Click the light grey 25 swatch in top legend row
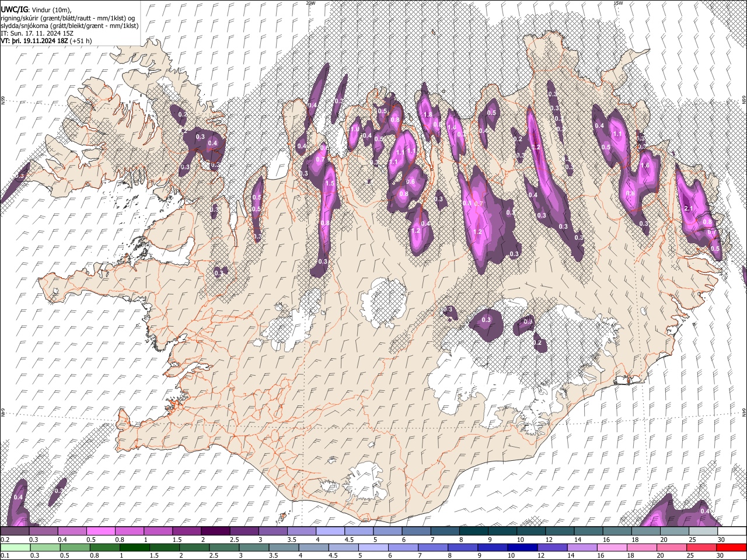Image resolution: width=747 pixels, height=560 pixels. 703,531
